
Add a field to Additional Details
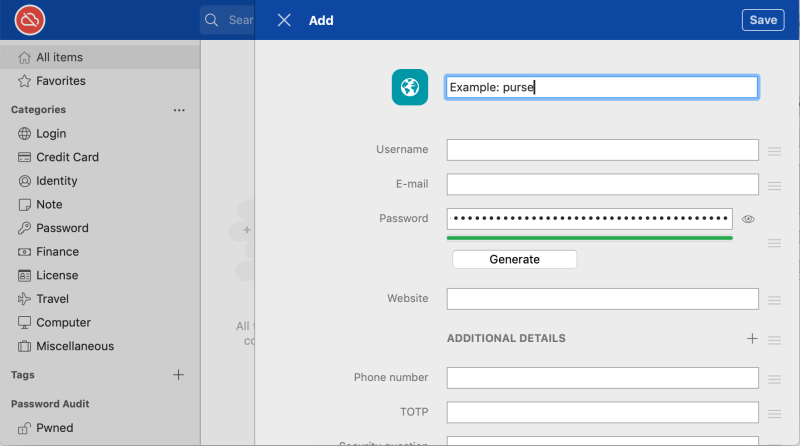(x=752, y=338)
